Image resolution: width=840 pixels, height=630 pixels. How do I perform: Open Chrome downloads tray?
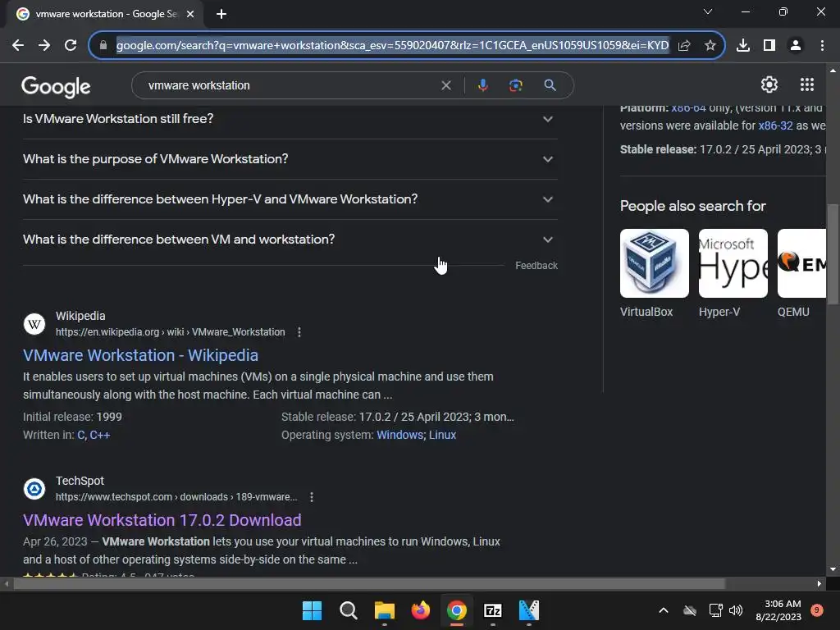tap(743, 46)
